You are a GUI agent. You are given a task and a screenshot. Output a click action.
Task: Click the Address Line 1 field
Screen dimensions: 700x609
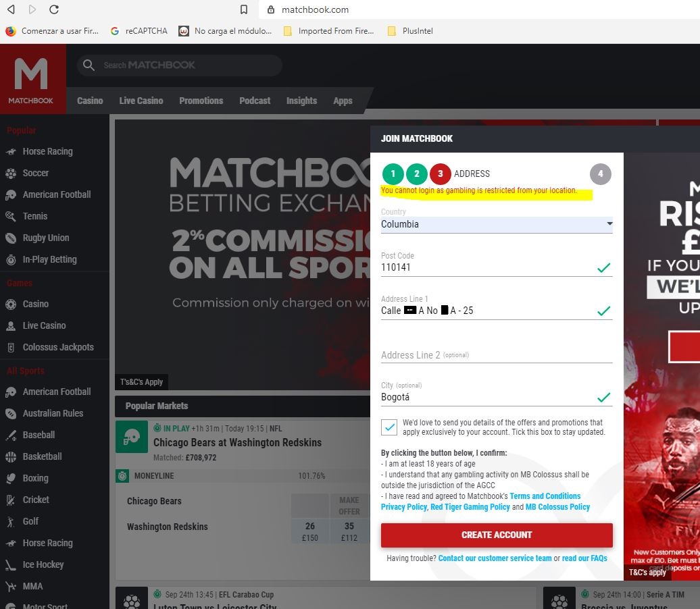(497, 311)
